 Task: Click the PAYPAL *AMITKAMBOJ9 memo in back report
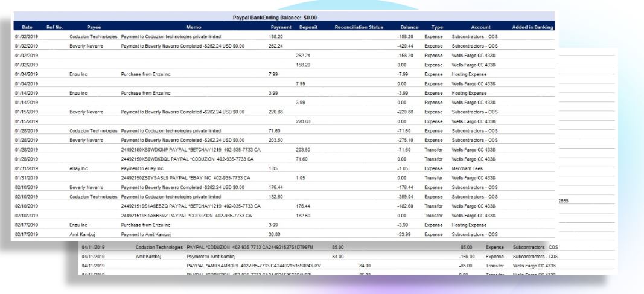click(254, 266)
